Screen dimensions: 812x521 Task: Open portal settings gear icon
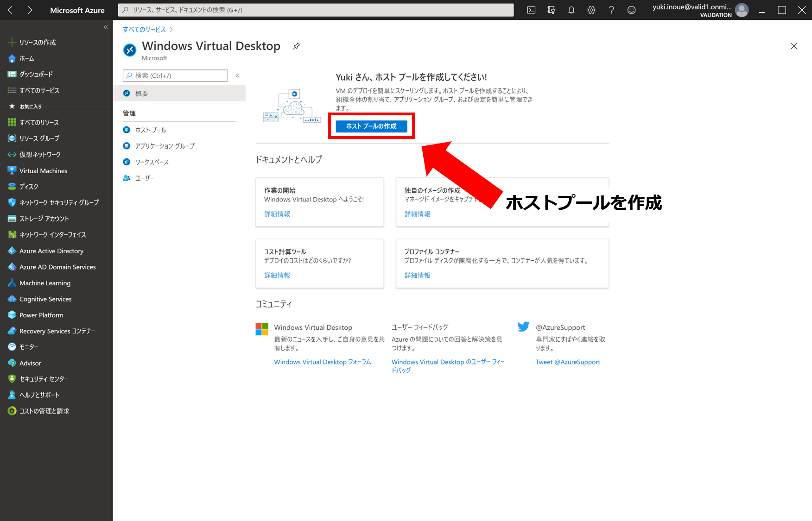(x=591, y=10)
